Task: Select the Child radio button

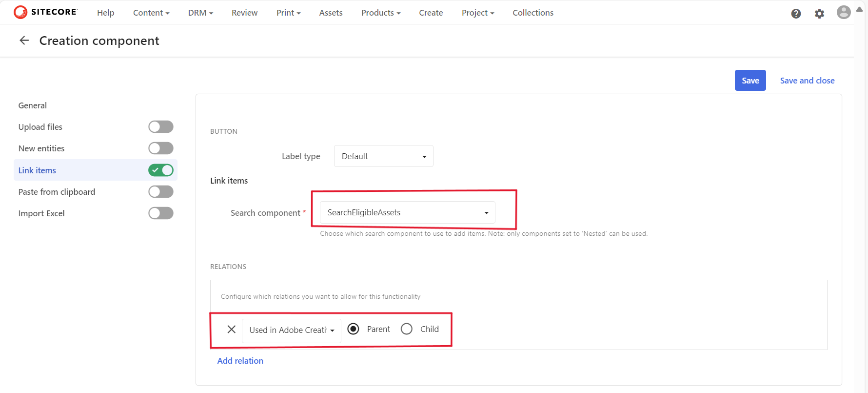Action: (x=407, y=329)
